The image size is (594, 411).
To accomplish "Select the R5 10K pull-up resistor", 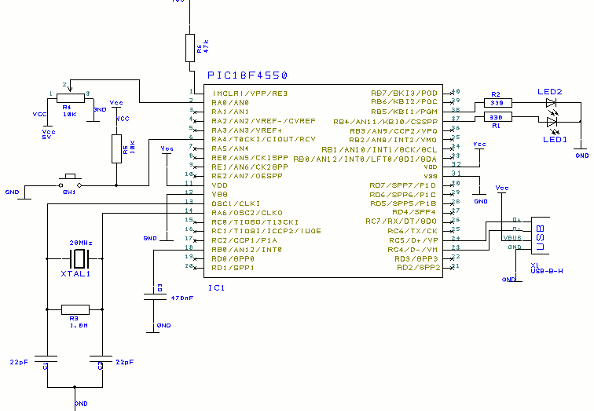I will (x=116, y=148).
